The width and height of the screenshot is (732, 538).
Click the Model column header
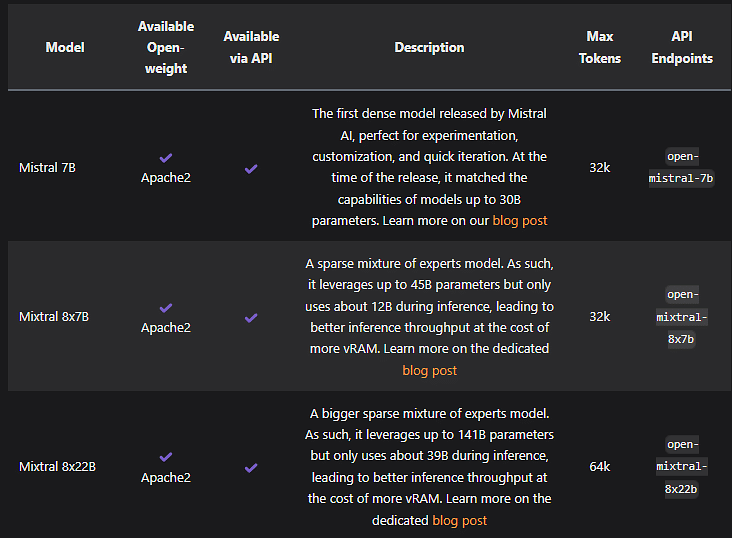(65, 47)
